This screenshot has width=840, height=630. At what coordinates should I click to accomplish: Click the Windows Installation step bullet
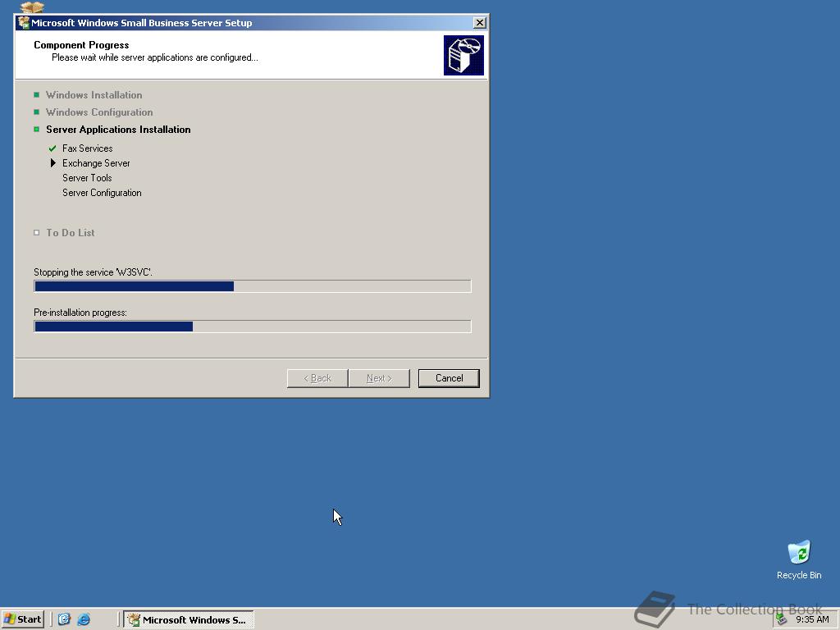point(36,95)
